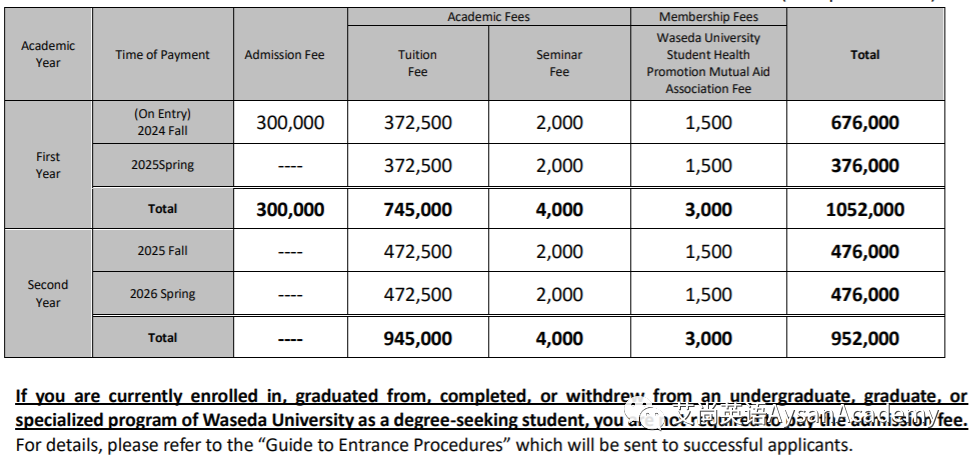The height and width of the screenshot is (459, 971).
Task: Click the 300,000 admission fee value
Action: [290, 122]
